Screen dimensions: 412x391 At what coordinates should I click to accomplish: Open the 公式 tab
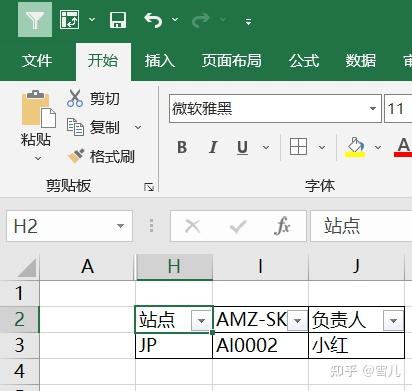pos(304,61)
